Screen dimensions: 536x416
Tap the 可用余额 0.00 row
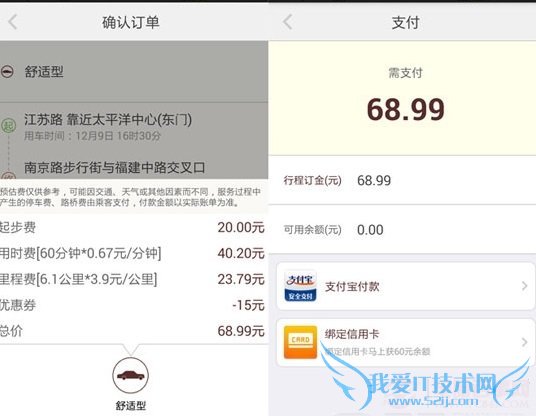pos(402,229)
